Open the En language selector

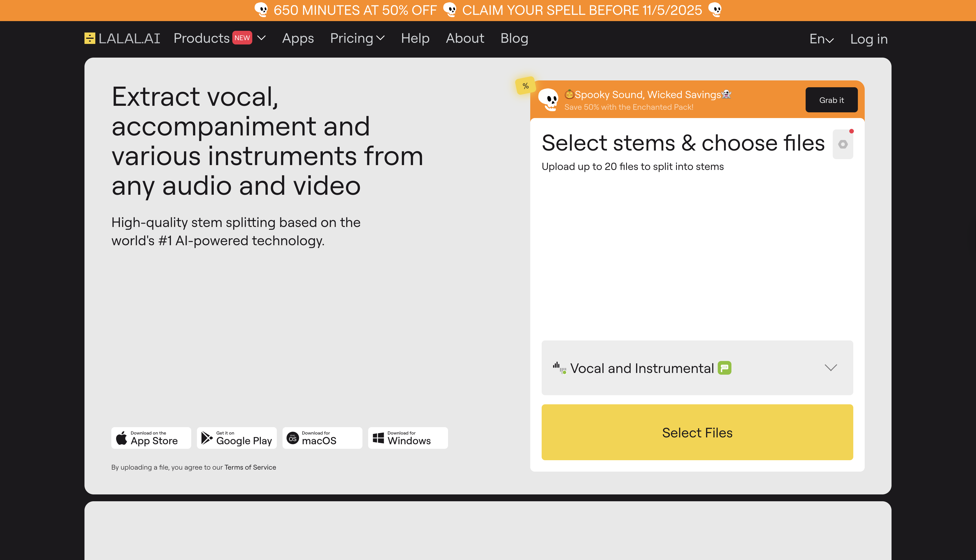(x=821, y=39)
